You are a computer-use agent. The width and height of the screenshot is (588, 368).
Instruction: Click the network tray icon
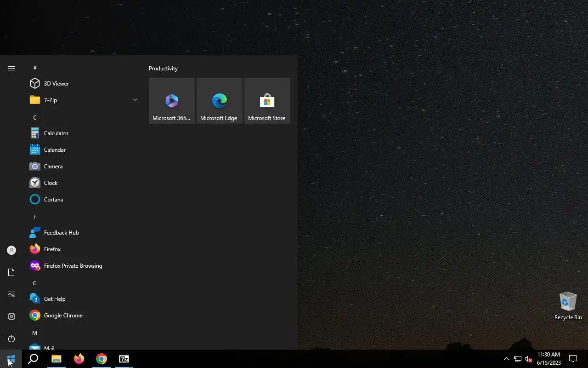(517, 359)
